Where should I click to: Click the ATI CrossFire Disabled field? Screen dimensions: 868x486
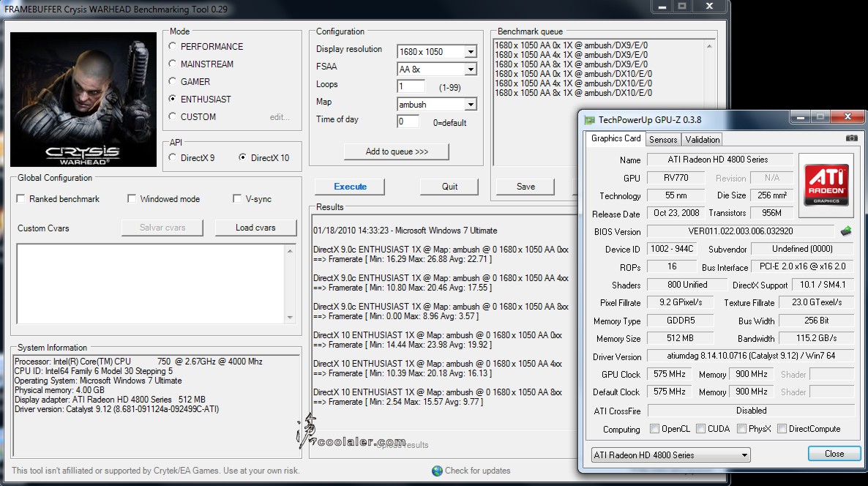coord(751,410)
